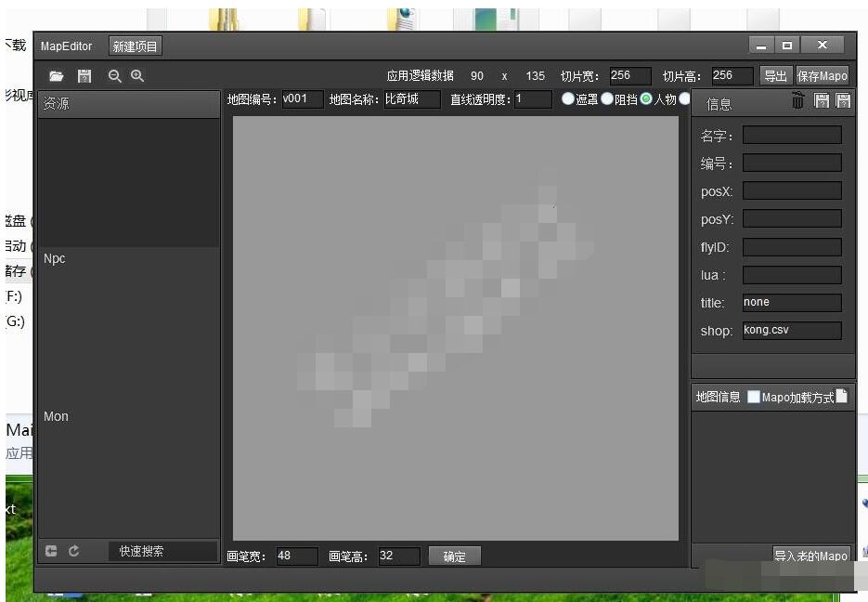Click the trash can icon in 信息 panel
The width and height of the screenshot is (868, 602).
798,101
